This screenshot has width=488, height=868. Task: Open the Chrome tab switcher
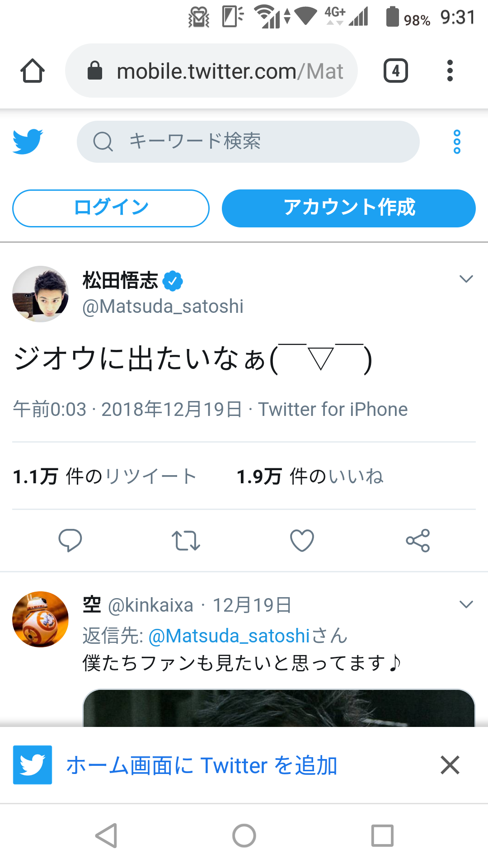[395, 71]
